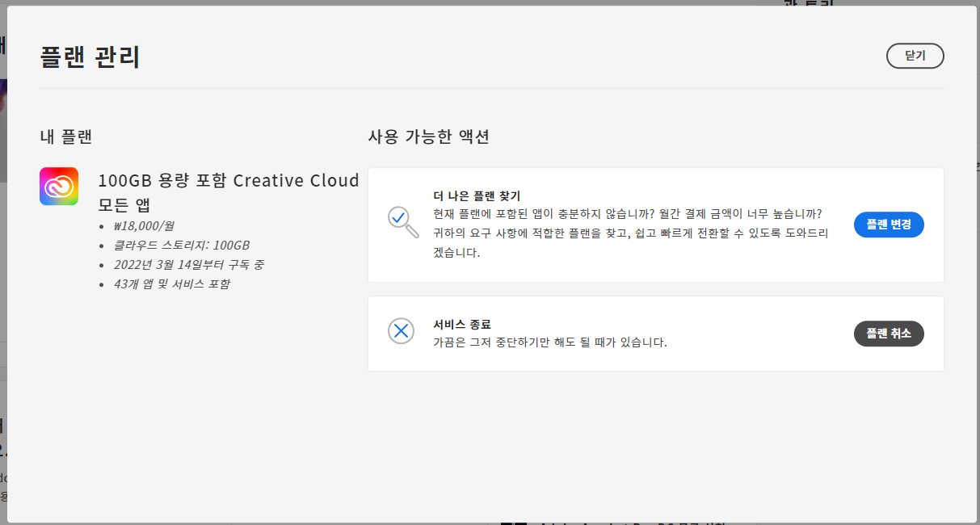Click the 플랜 변경 button
Image resolution: width=980 pixels, height=525 pixels.
[889, 225]
